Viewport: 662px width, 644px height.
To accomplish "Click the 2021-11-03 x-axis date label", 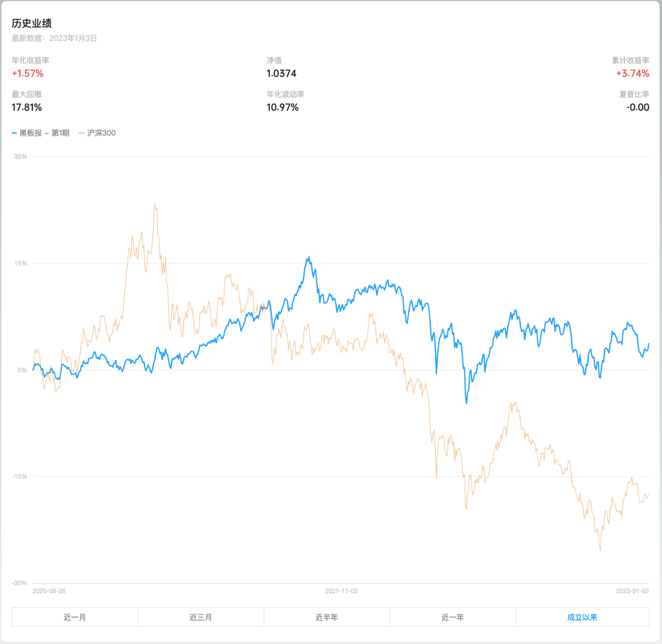I will [341, 591].
